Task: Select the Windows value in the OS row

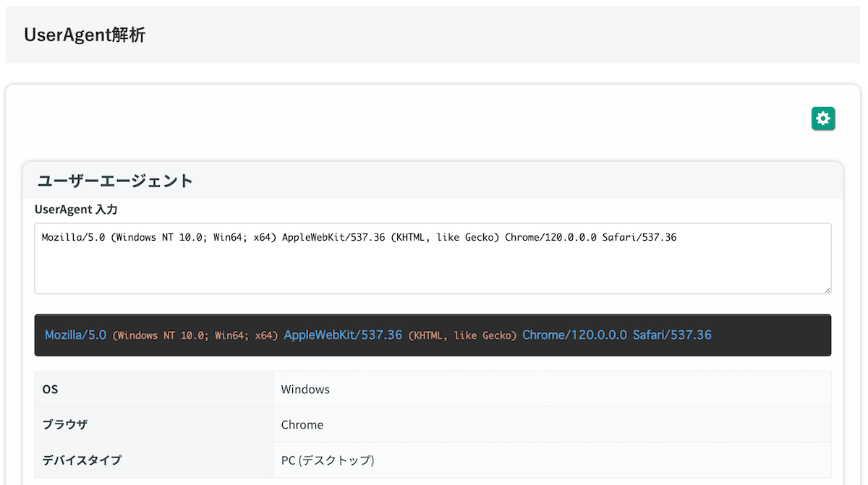Action: point(305,389)
